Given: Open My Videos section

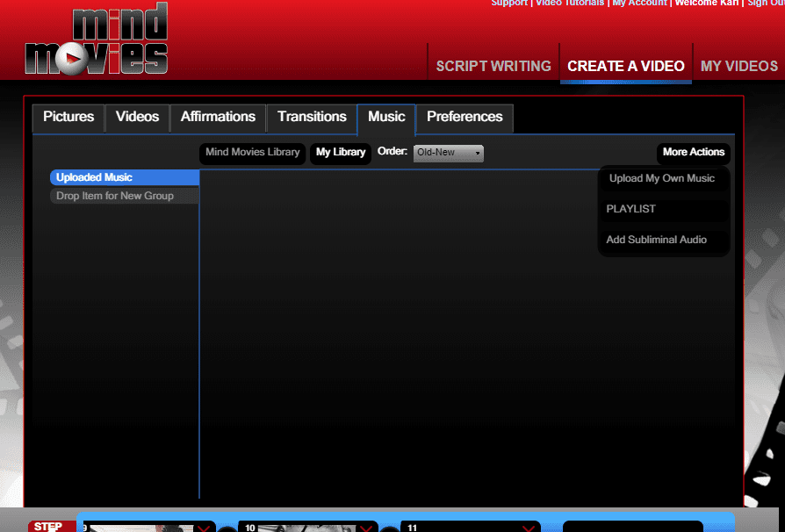Looking at the screenshot, I should click(x=739, y=66).
